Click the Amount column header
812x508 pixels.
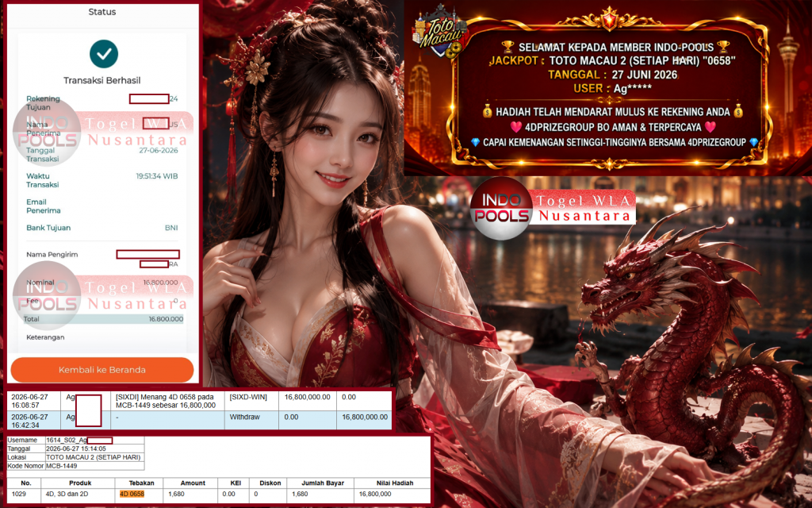pos(193,483)
